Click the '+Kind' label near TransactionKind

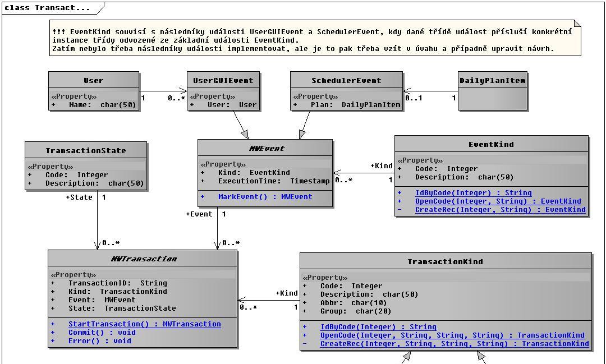287,293
